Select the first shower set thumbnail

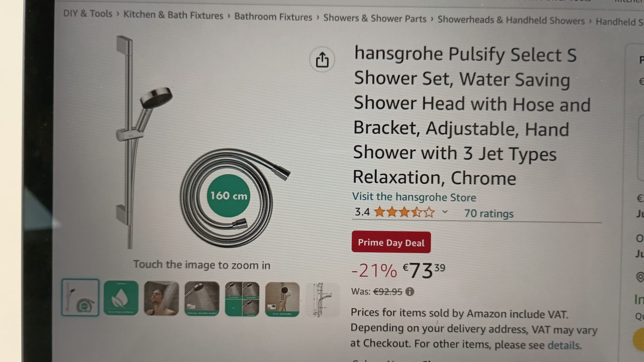(x=80, y=297)
